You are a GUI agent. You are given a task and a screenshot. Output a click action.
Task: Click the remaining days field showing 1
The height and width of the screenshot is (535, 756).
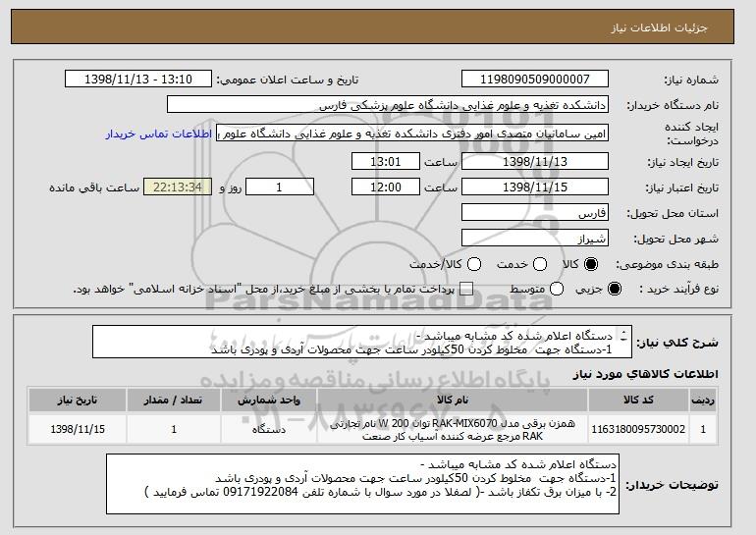tap(280, 187)
